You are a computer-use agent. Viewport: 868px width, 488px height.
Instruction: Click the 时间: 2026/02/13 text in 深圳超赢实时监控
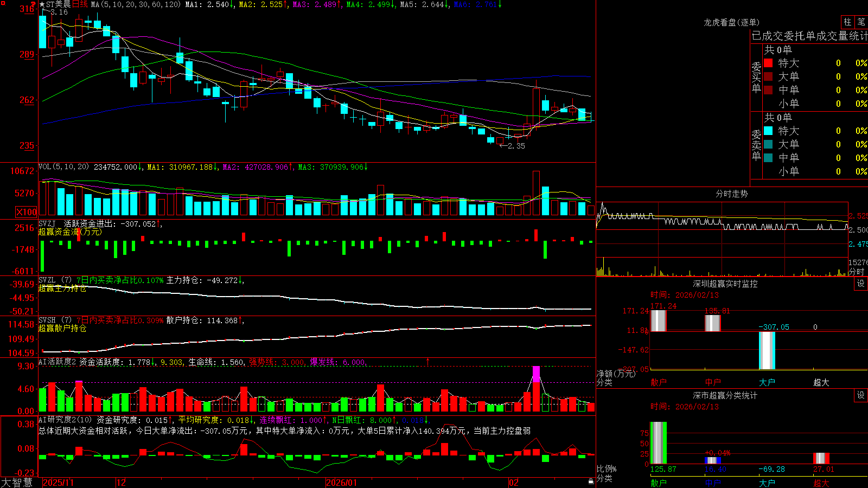tap(684, 295)
